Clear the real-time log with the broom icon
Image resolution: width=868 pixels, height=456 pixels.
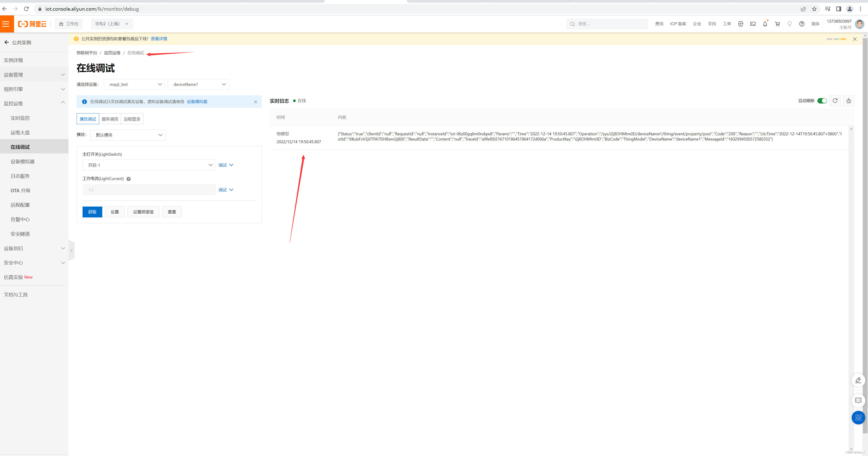pyautogui.click(x=848, y=101)
